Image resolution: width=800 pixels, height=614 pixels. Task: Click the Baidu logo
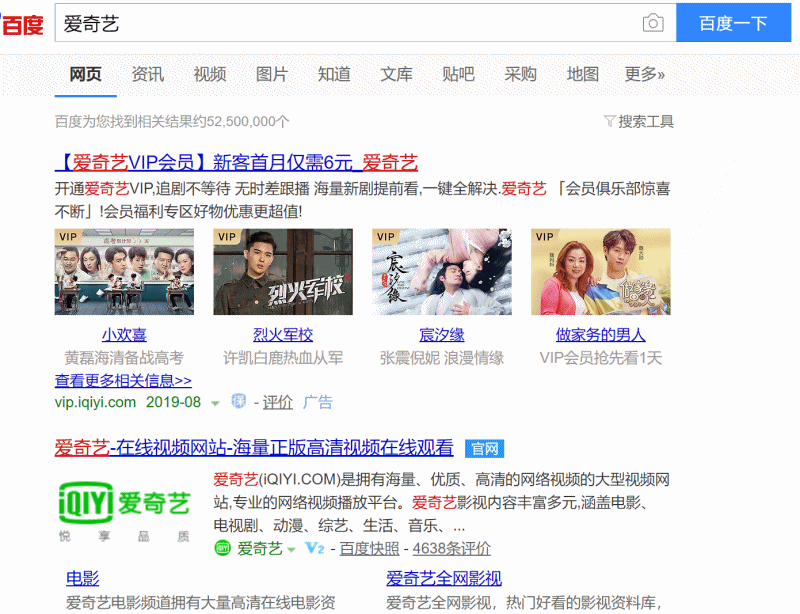coord(22,24)
